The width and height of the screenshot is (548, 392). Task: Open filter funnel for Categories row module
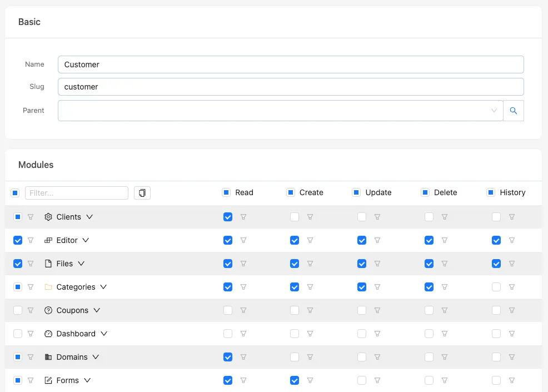(x=31, y=287)
